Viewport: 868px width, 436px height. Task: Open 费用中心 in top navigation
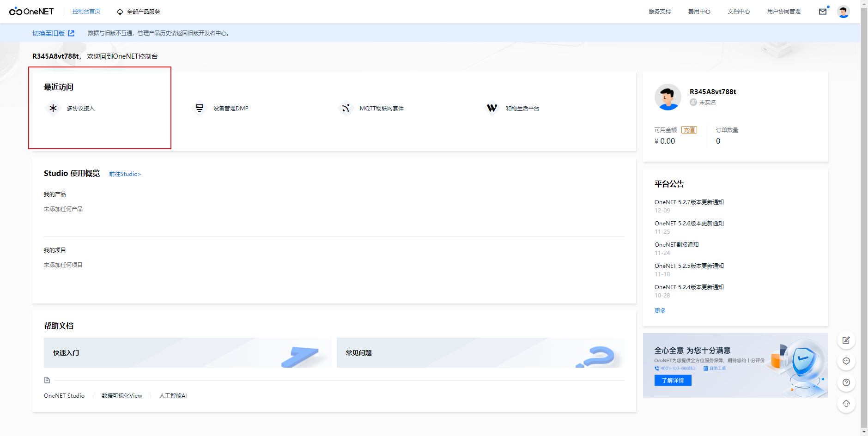(699, 12)
